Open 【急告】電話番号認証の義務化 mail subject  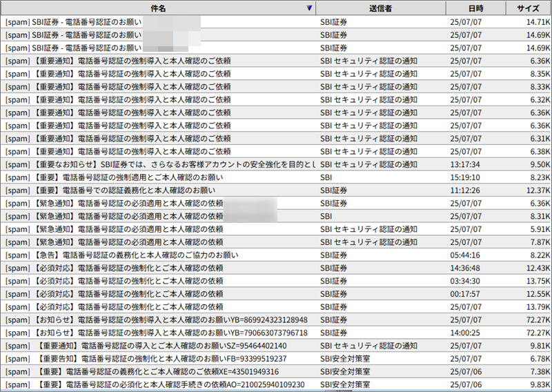click(x=122, y=255)
